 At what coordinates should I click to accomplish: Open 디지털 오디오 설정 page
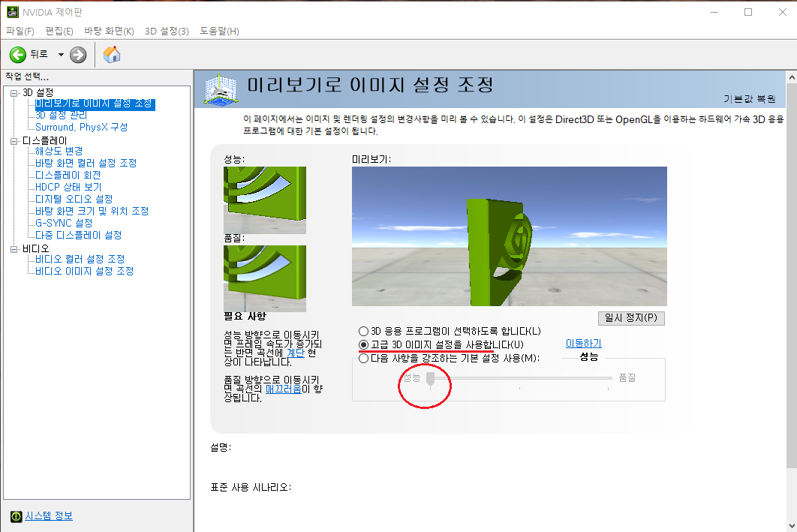(x=74, y=199)
